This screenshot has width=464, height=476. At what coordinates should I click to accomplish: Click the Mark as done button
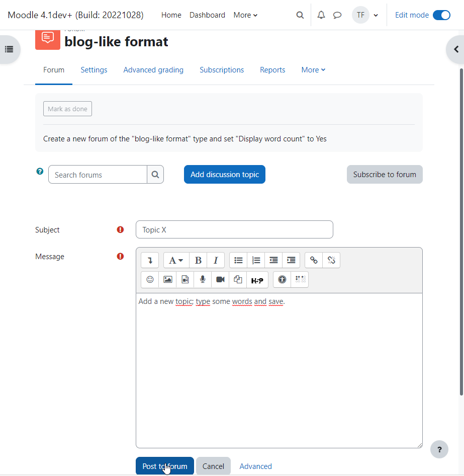(x=68, y=109)
